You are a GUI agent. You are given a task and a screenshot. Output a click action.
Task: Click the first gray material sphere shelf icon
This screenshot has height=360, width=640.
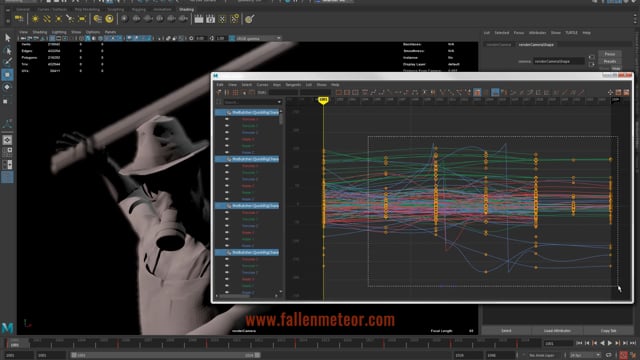point(124,19)
